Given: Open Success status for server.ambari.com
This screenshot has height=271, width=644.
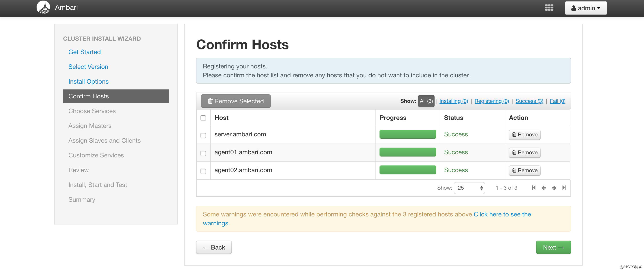Looking at the screenshot, I should click(456, 134).
